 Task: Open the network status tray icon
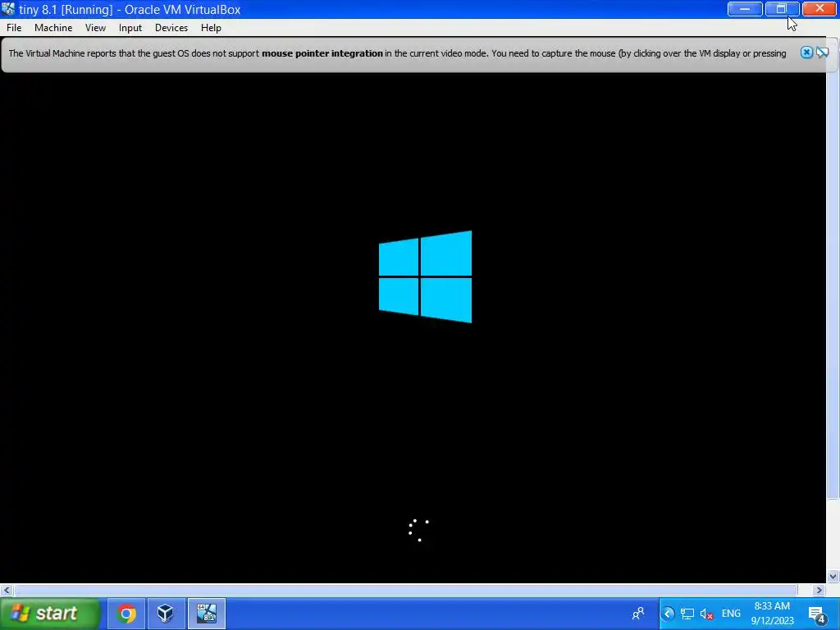687,614
